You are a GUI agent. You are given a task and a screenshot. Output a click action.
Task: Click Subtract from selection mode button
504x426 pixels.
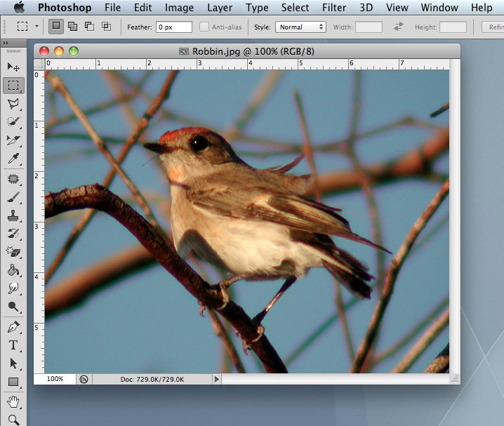pos(89,27)
